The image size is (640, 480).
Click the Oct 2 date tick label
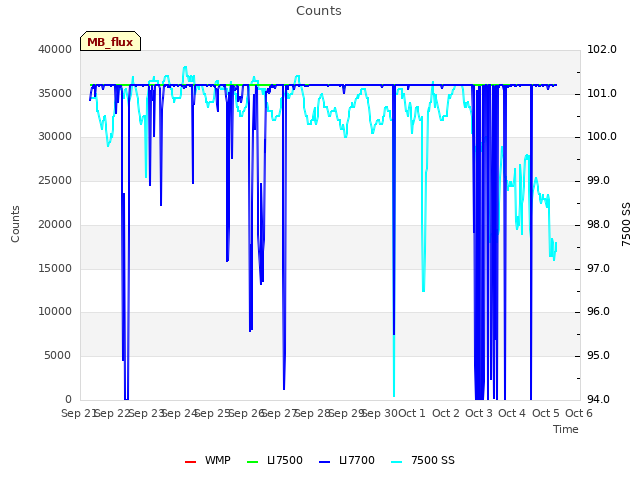pyautogui.click(x=446, y=413)
